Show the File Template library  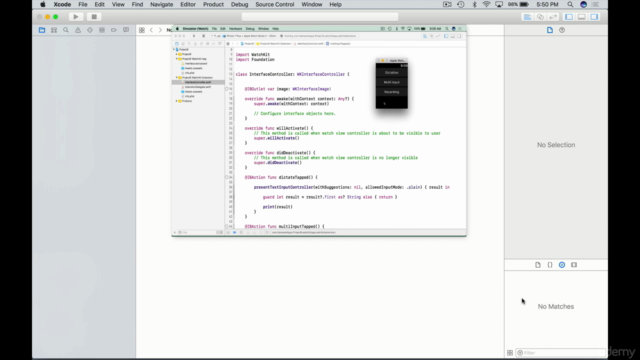538,265
